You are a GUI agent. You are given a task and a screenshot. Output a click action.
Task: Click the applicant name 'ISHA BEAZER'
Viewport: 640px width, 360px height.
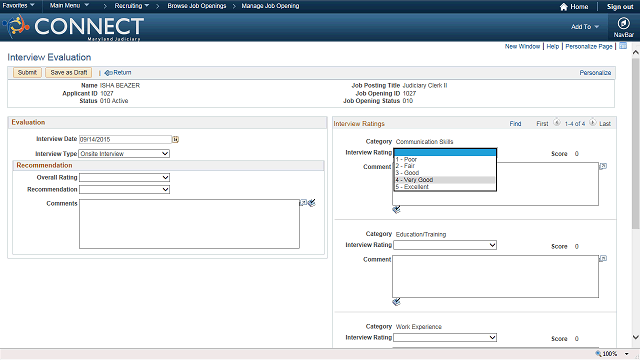click(120, 86)
